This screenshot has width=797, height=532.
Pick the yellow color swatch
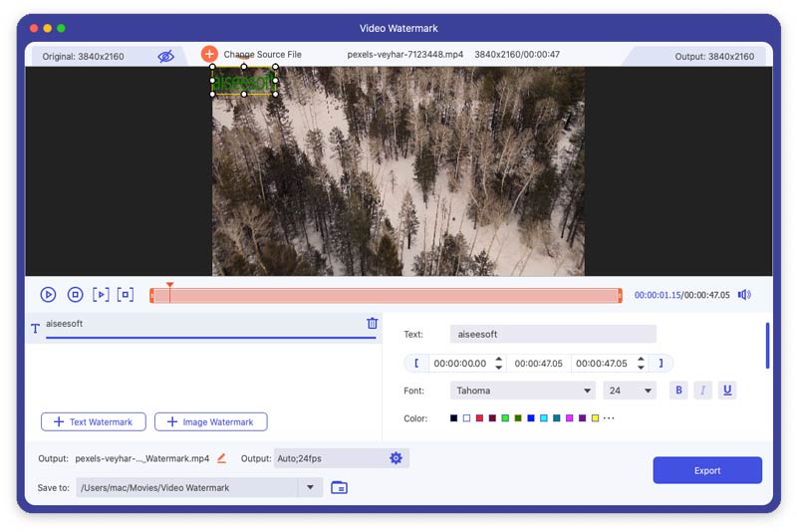tap(595, 418)
